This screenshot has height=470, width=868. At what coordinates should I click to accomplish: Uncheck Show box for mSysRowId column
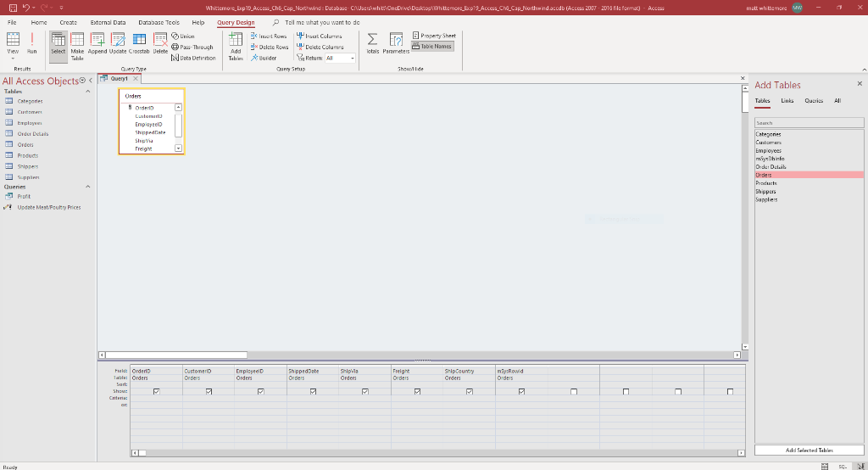click(x=521, y=391)
